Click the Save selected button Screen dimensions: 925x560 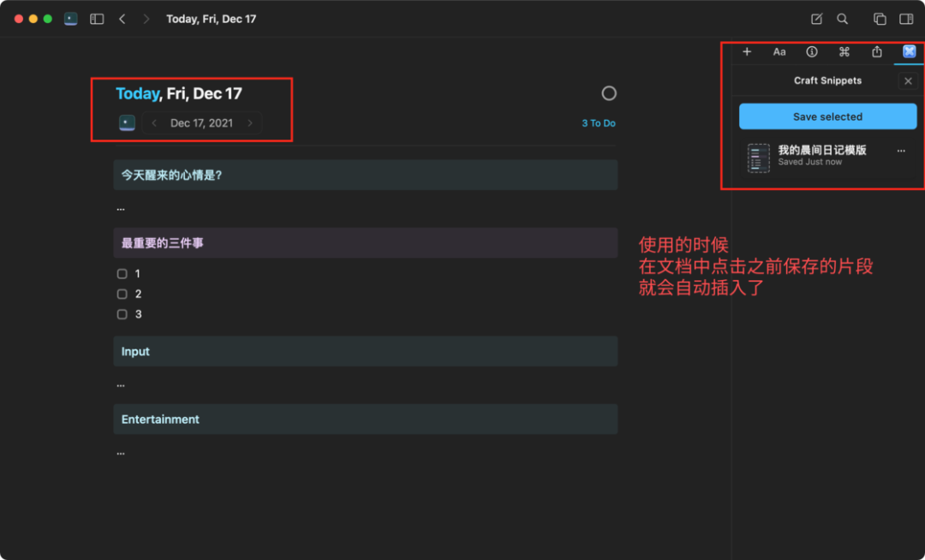[827, 116]
